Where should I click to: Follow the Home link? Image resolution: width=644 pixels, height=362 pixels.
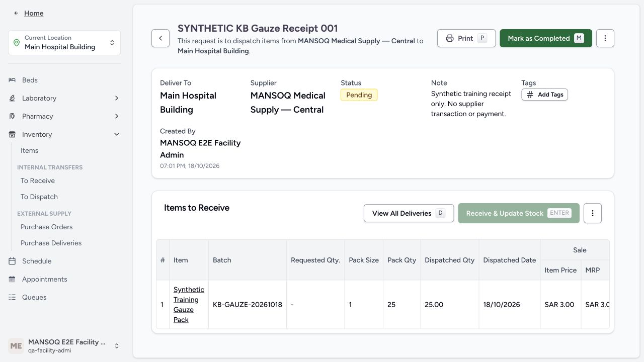click(x=34, y=13)
